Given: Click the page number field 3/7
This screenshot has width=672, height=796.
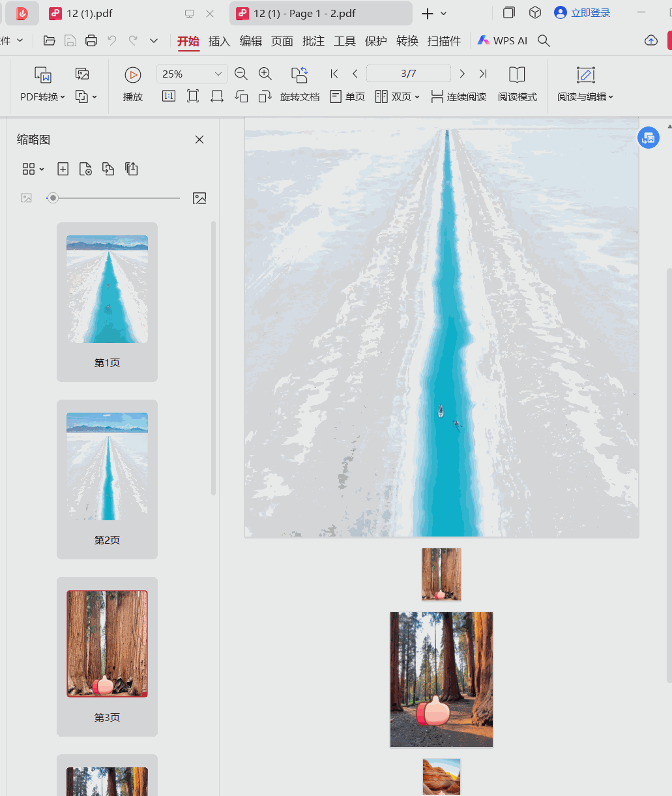Looking at the screenshot, I should pyautogui.click(x=409, y=74).
